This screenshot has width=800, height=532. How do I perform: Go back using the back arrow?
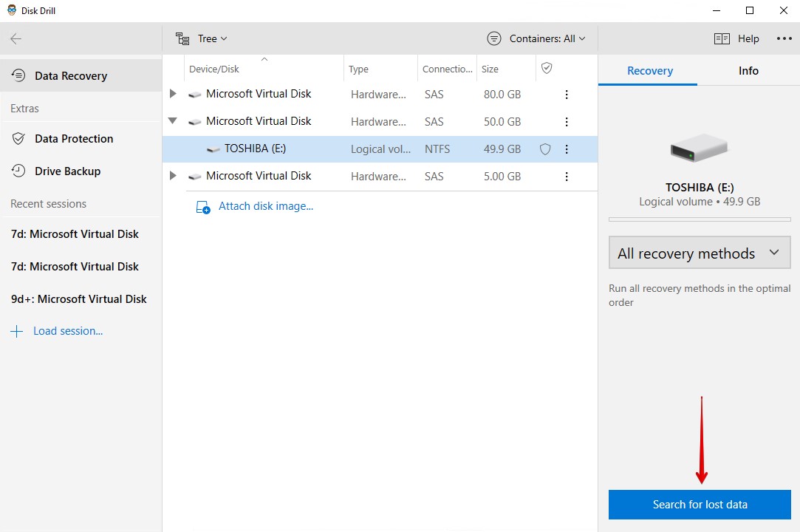[x=16, y=39]
